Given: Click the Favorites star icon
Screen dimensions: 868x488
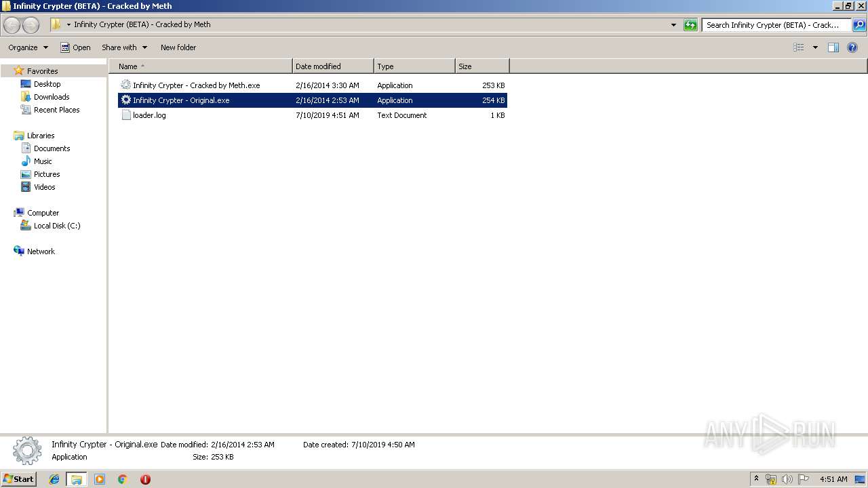Looking at the screenshot, I should [19, 70].
